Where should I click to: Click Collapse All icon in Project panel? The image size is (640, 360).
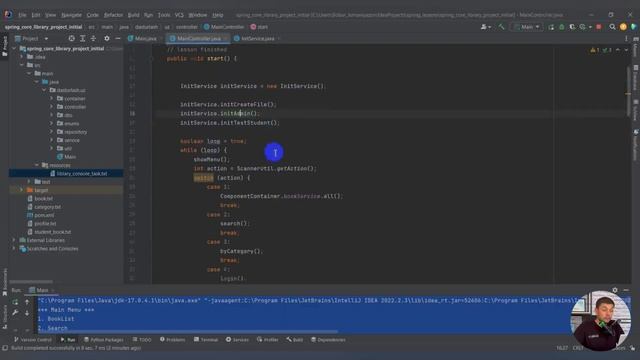click(x=93, y=38)
